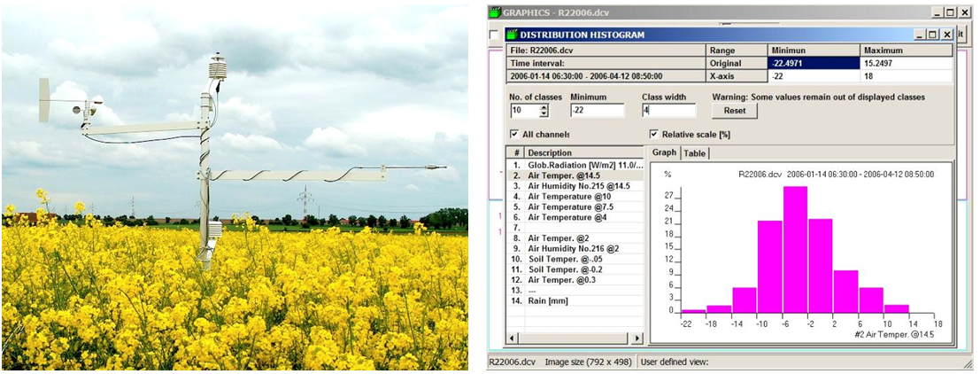Click the Class width input field
The height and width of the screenshot is (374, 980).
coord(668,111)
